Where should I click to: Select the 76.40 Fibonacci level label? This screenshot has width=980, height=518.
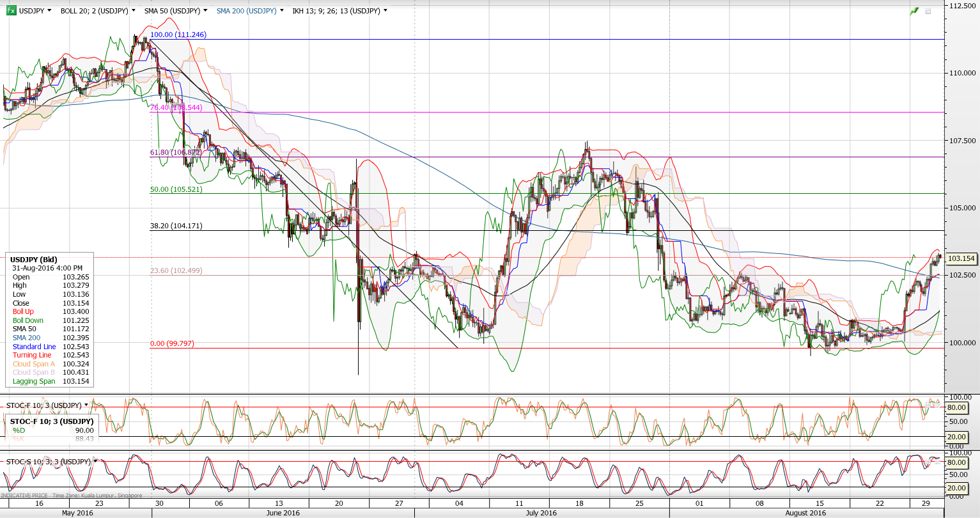tap(176, 107)
